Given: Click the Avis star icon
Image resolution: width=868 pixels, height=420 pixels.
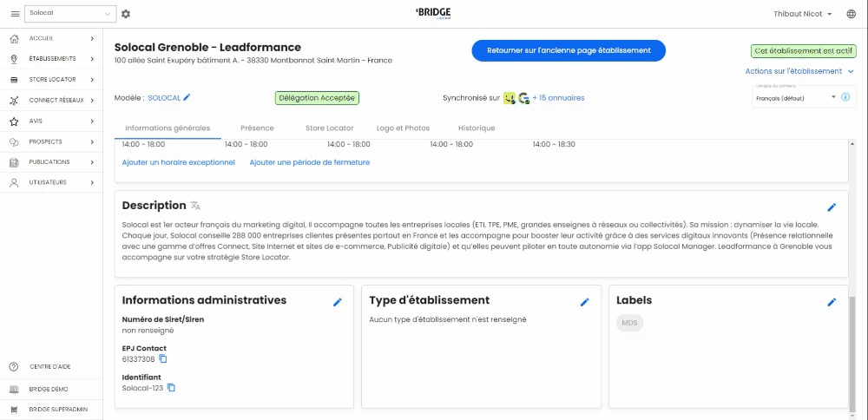Looking at the screenshot, I should coord(15,121).
